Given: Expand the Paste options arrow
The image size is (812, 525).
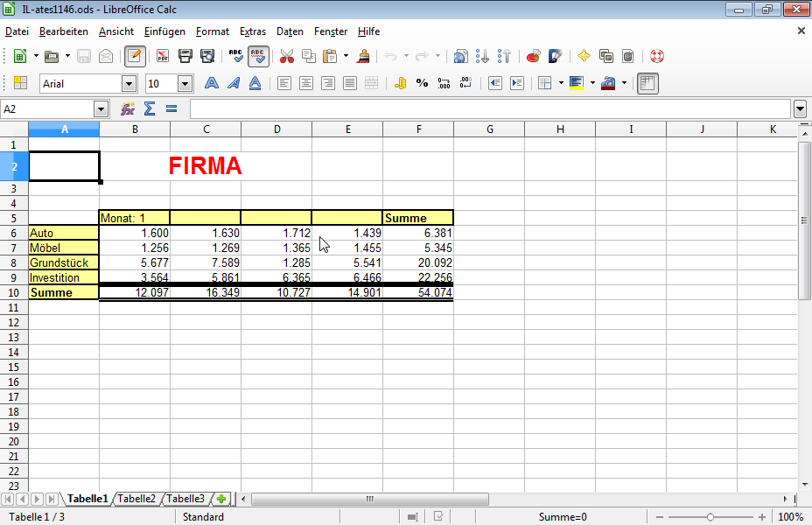Looking at the screenshot, I should point(346,56).
